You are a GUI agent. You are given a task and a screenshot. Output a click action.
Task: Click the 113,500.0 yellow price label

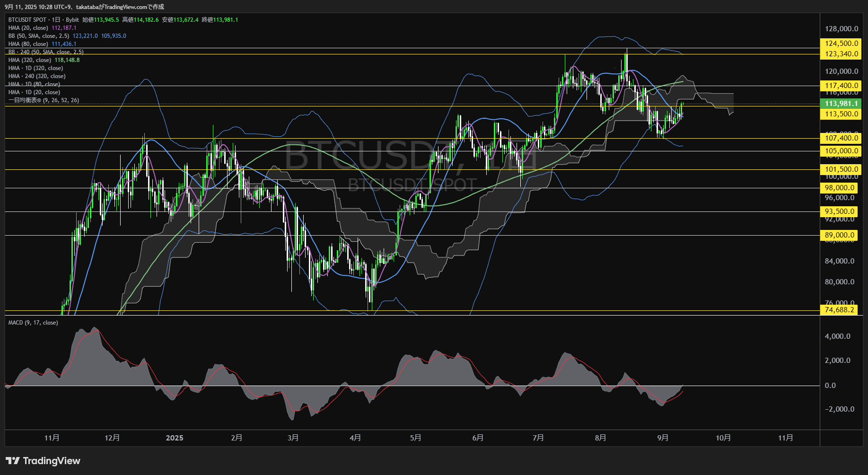(x=841, y=114)
